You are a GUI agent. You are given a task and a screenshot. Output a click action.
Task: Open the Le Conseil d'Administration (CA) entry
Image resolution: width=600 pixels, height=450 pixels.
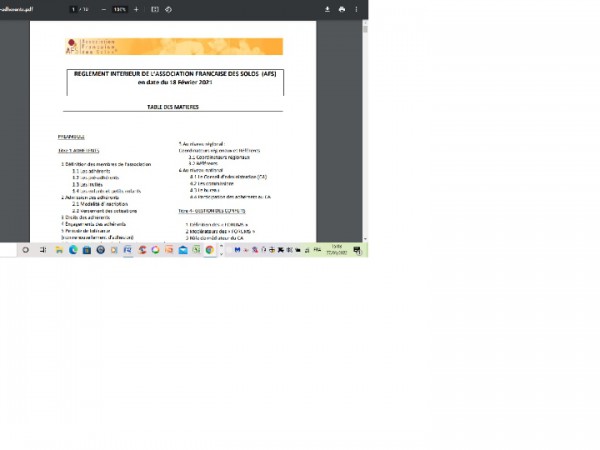pyautogui.click(x=229, y=177)
